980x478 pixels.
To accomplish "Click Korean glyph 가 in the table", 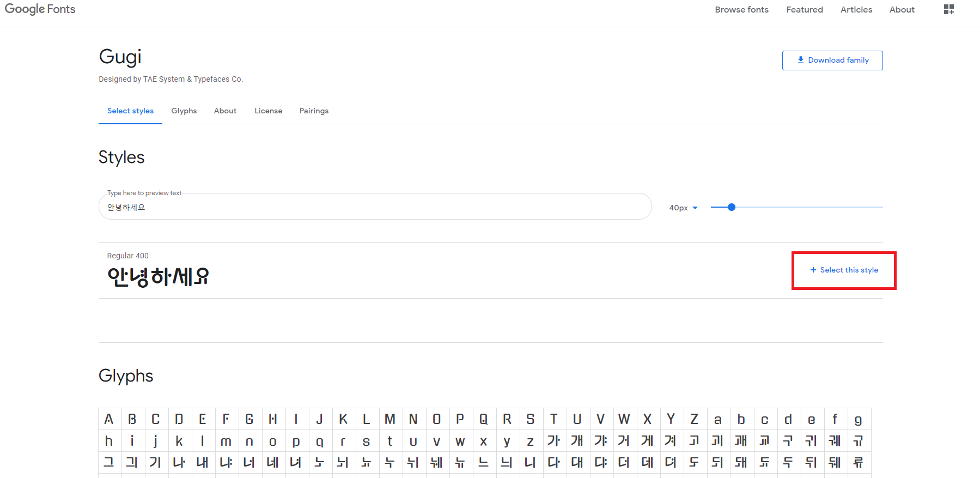I will (x=554, y=440).
